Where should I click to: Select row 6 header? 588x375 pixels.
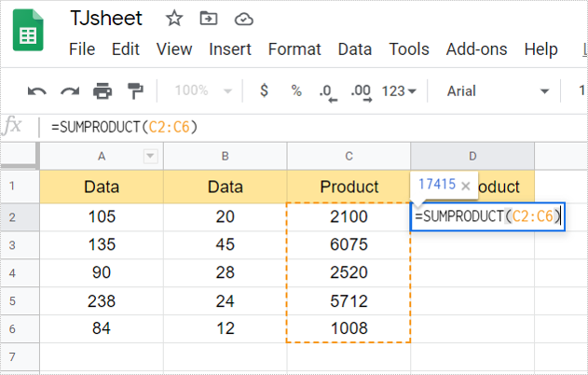tap(20, 329)
